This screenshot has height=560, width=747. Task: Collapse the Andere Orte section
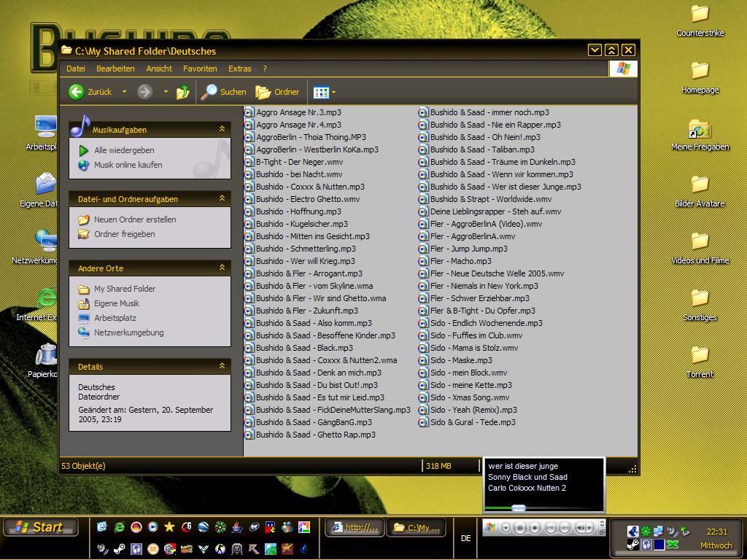[222, 268]
